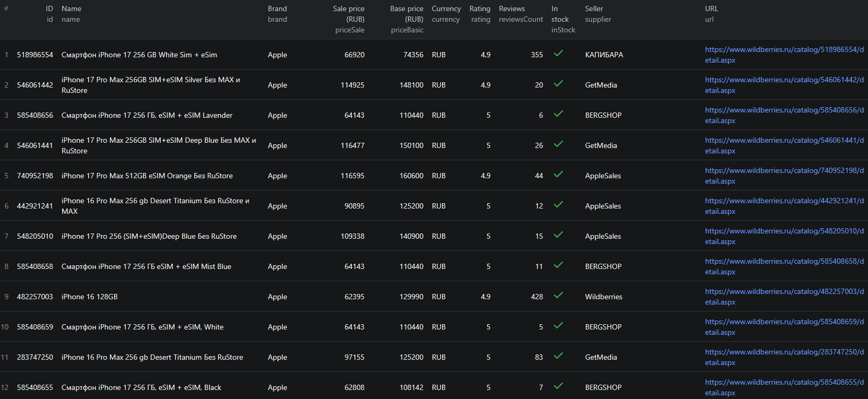Click in-stock checkmark for product 283747250
The image size is (868, 399).
point(558,355)
